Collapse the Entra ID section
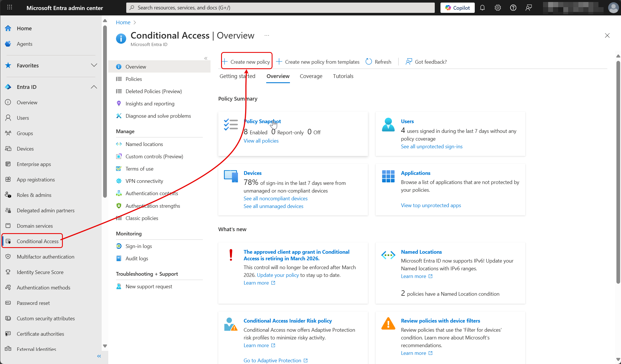This screenshot has height=364, width=621. (x=94, y=87)
